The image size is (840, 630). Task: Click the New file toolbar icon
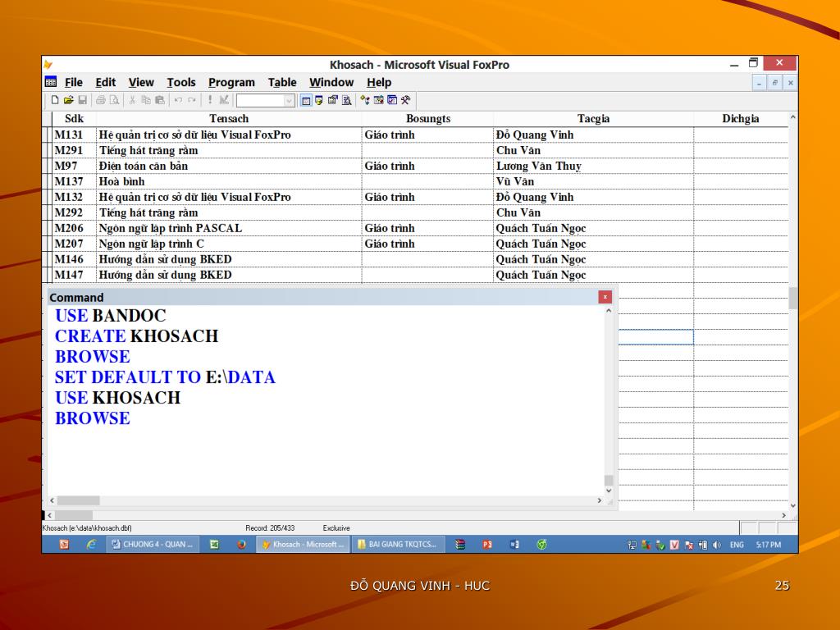click(x=55, y=100)
